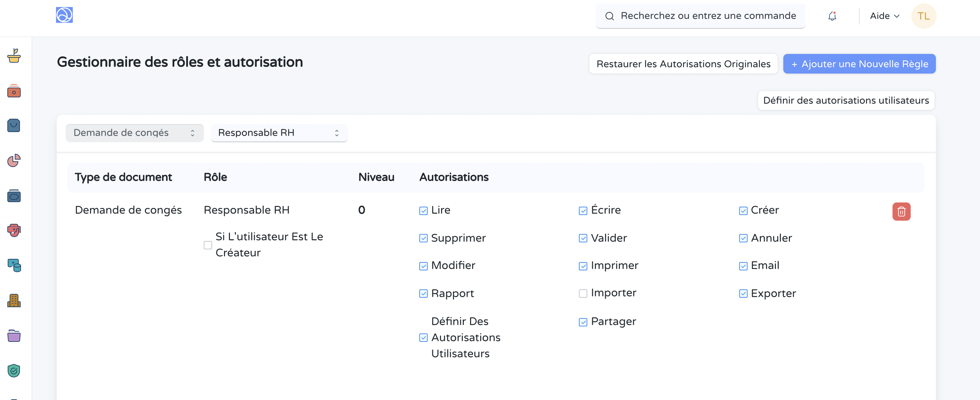
Task: Open the green shield checkmark icon
Action: (x=14, y=370)
